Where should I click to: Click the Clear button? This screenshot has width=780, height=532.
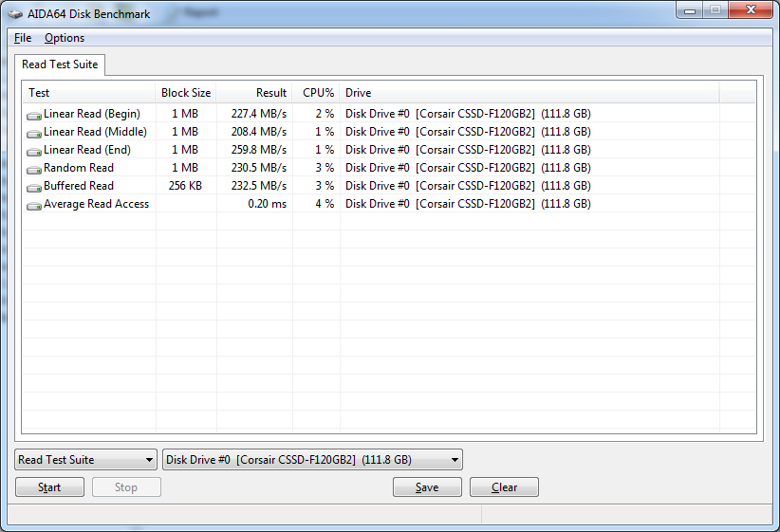click(x=504, y=487)
